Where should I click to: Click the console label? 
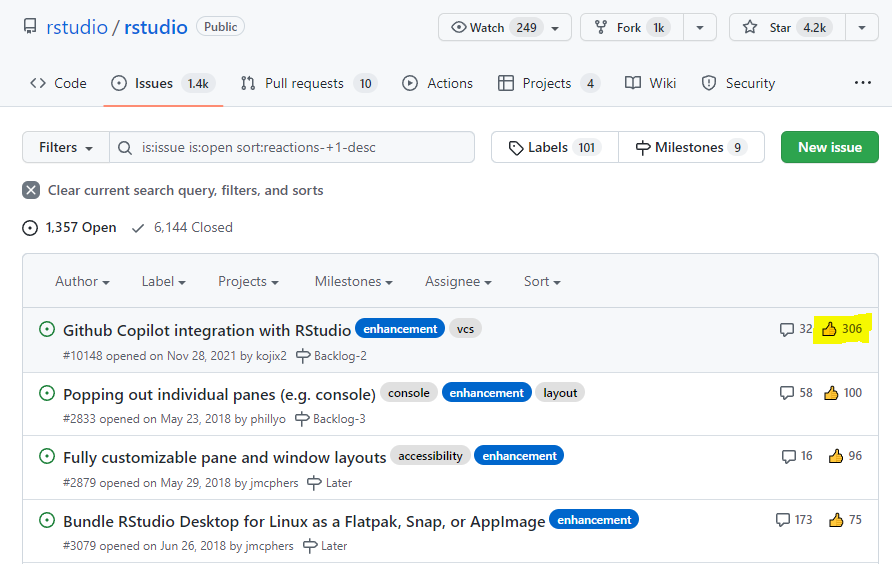pyautogui.click(x=408, y=393)
